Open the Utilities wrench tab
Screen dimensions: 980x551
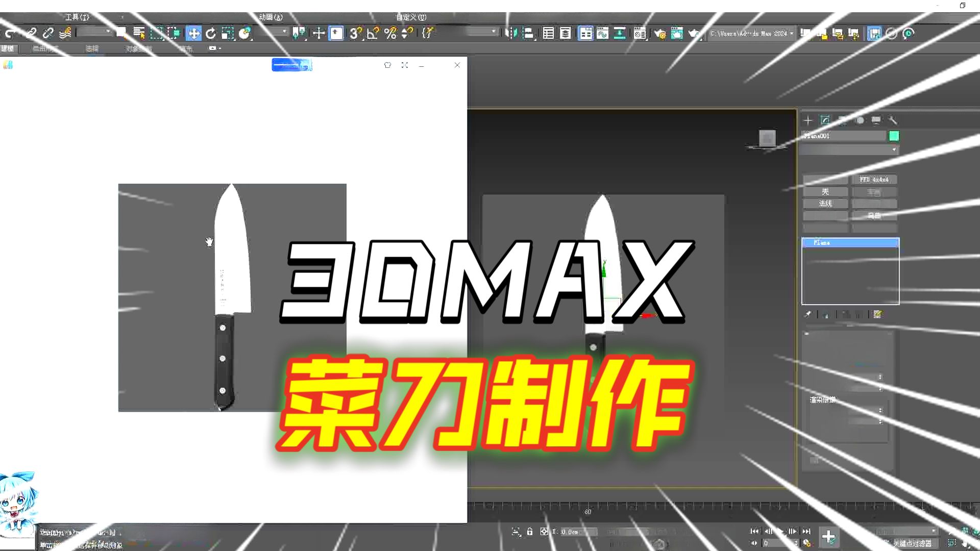click(893, 120)
